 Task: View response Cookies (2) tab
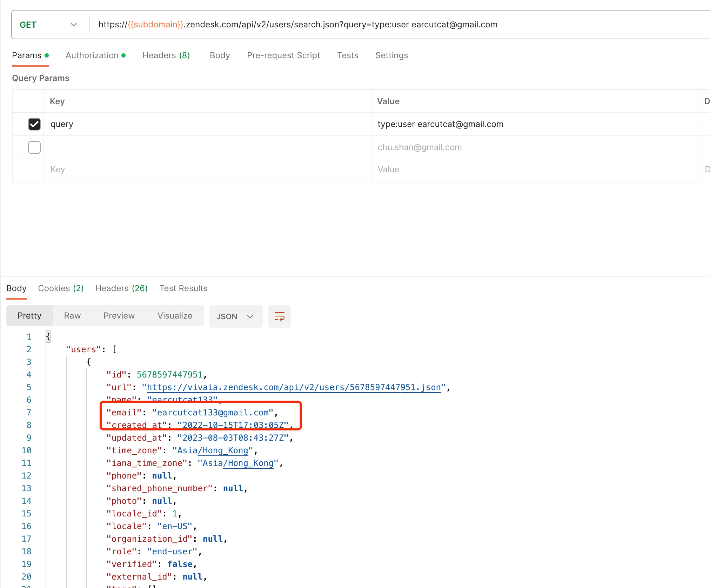61,288
